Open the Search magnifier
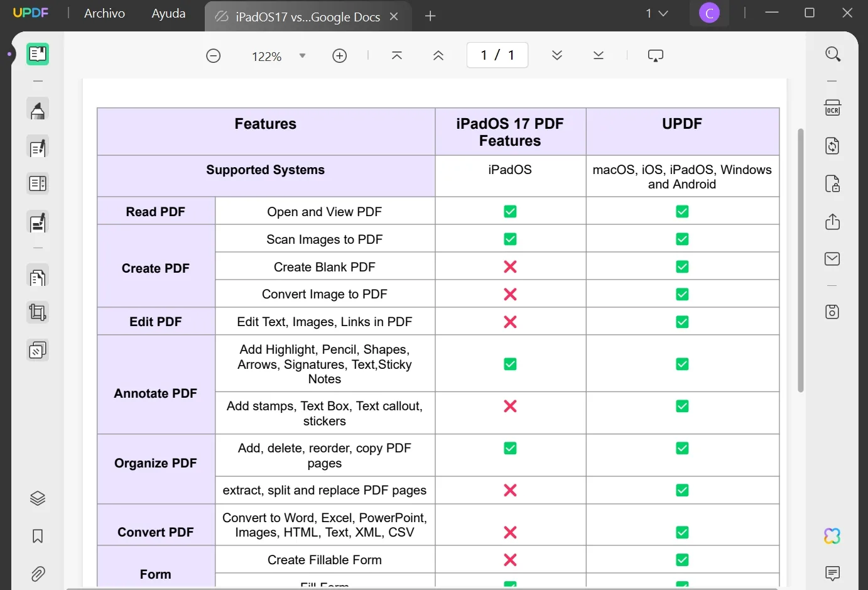The width and height of the screenshot is (868, 590). point(833,54)
